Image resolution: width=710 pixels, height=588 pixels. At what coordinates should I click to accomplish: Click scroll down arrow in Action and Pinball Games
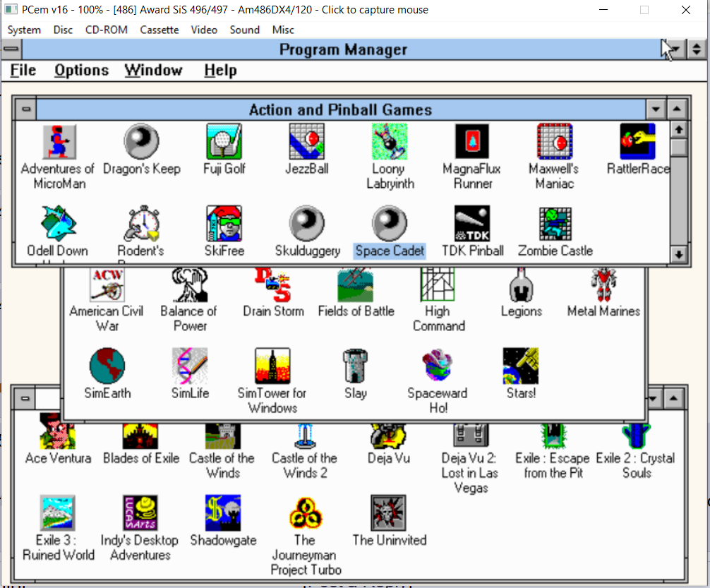tap(678, 255)
